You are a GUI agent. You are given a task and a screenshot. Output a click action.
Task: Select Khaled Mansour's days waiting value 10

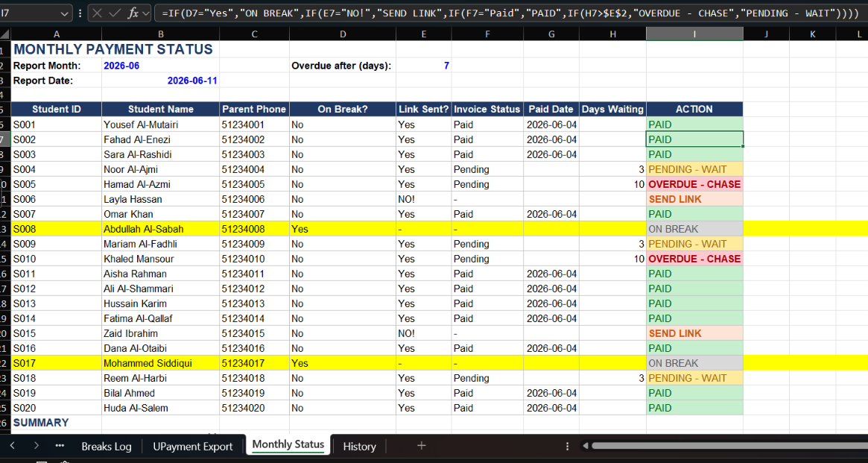click(x=612, y=259)
